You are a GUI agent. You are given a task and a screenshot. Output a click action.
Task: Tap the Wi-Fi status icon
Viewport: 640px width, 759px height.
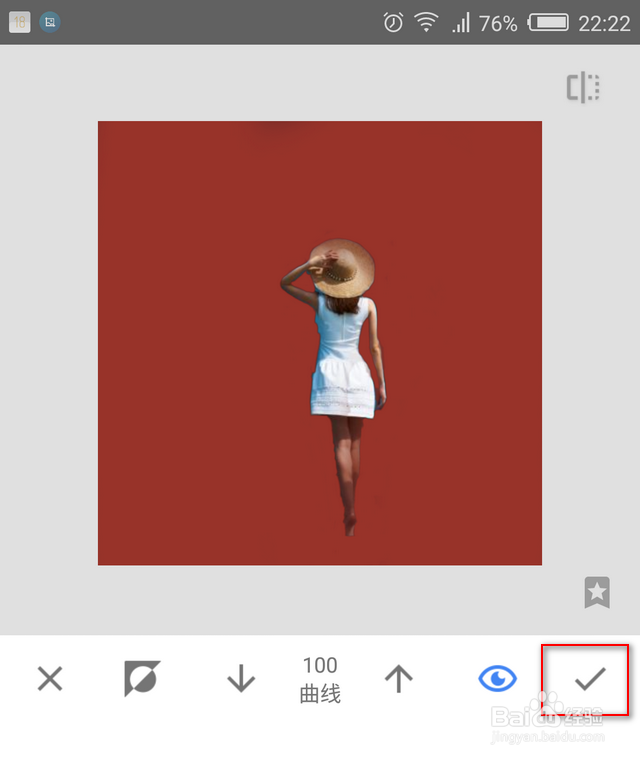click(426, 22)
